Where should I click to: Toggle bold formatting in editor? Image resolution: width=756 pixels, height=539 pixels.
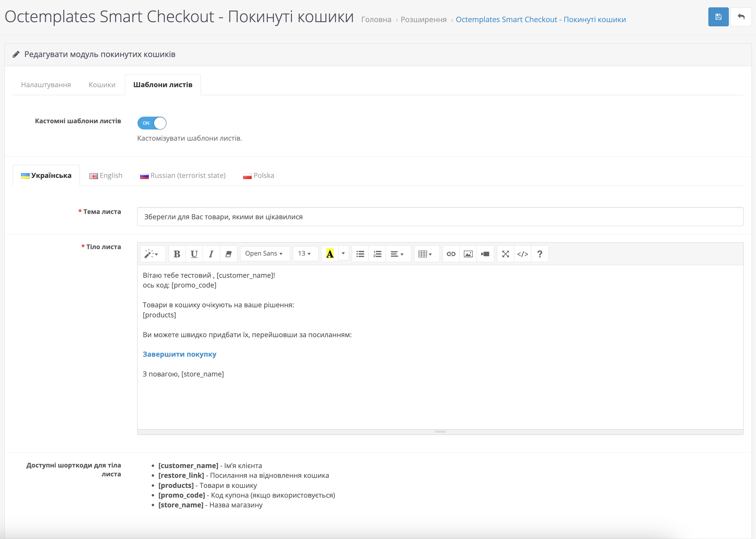[x=177, y=254]
